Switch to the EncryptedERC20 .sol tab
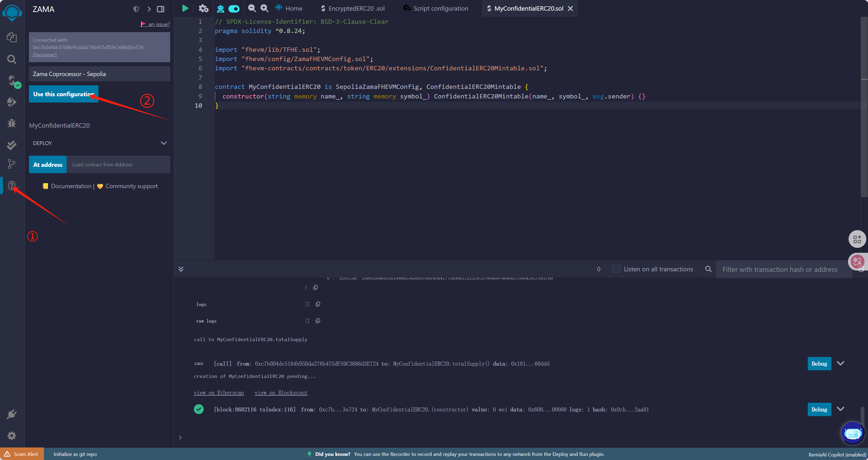The height and width of the screenshot is (460, 868). point(353,8)
